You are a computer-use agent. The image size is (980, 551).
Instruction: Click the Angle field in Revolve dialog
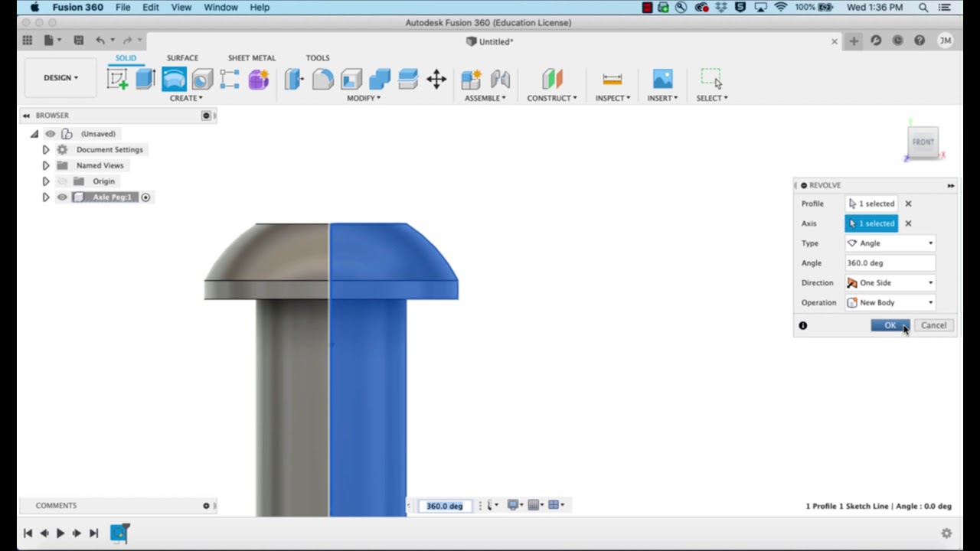[890, 263]
